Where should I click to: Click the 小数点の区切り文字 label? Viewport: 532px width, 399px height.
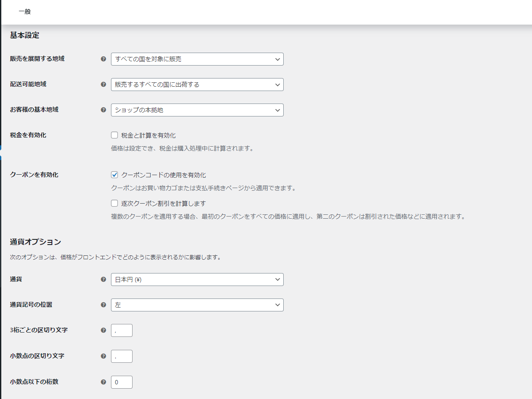click(37, 356)
